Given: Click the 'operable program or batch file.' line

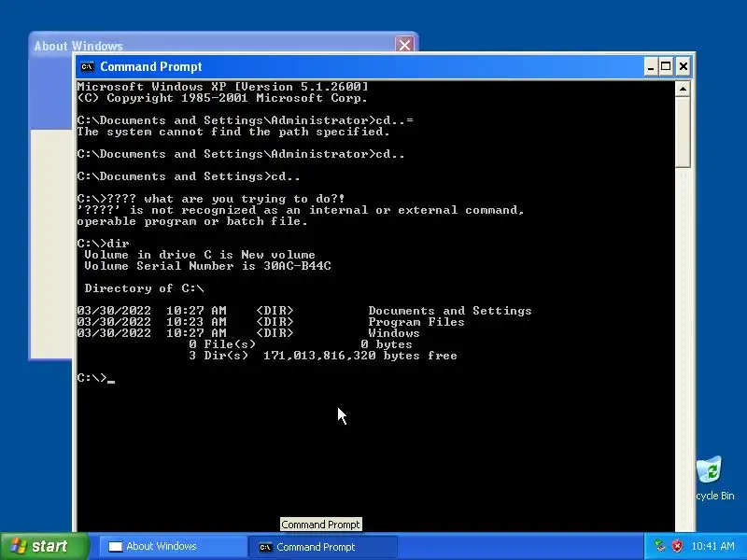Looking at the screenshot, I should point(192,221).
